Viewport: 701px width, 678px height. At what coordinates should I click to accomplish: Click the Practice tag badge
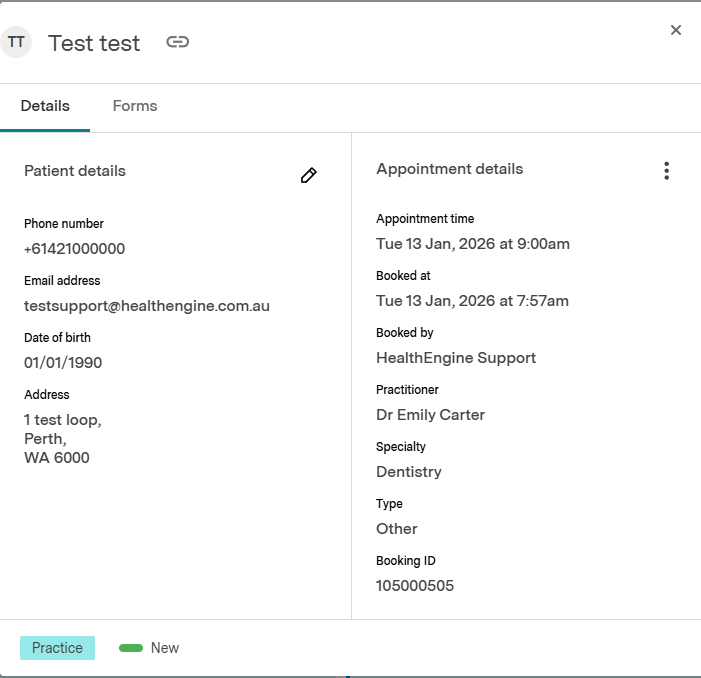point(57,648)
